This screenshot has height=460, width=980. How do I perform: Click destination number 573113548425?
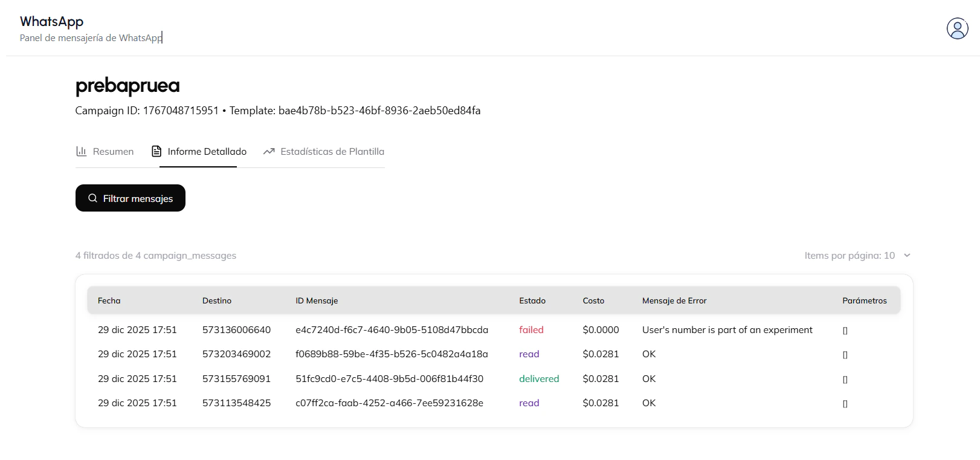pyautogui.click(x=237, y=403)
